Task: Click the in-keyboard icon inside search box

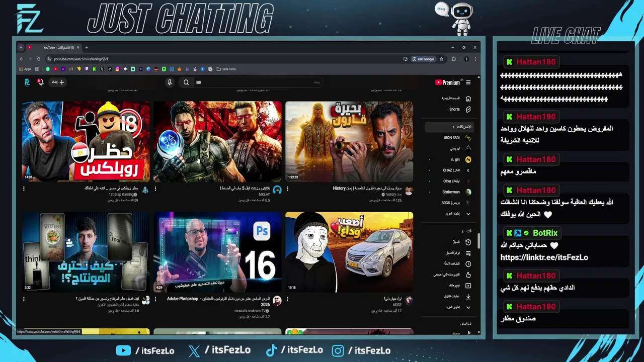Action: click(199, 82)
